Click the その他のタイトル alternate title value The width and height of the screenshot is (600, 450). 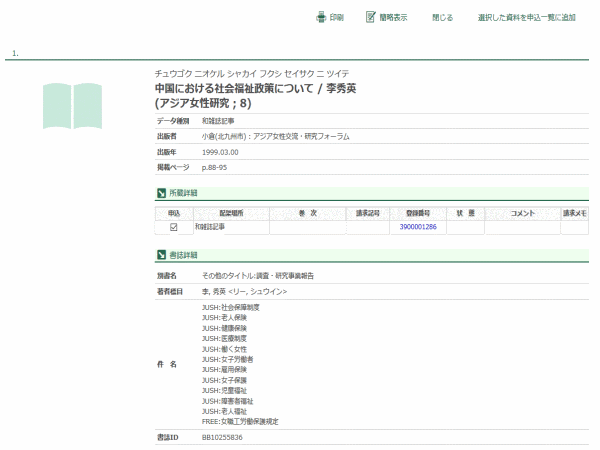click(258, 276)
